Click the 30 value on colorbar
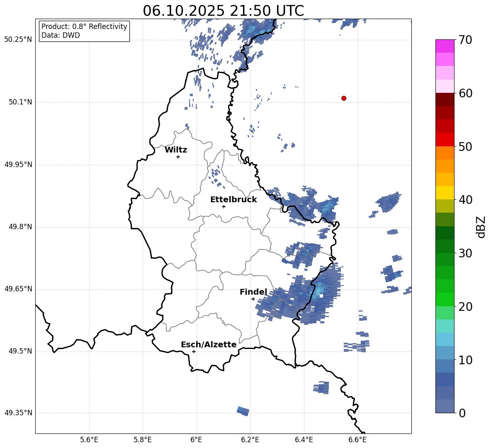 coord(465,253)
